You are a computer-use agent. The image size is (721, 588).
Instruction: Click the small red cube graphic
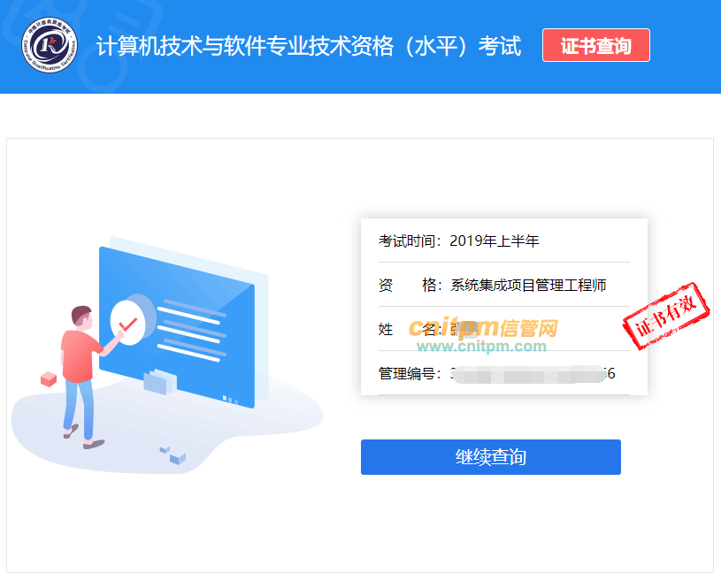coord(49,378)
